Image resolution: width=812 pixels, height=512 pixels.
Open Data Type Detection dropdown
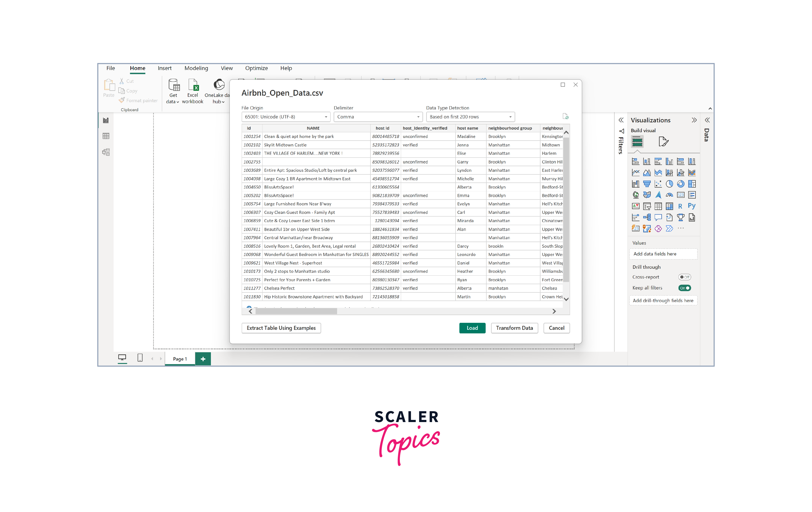(x=470, y=117)
